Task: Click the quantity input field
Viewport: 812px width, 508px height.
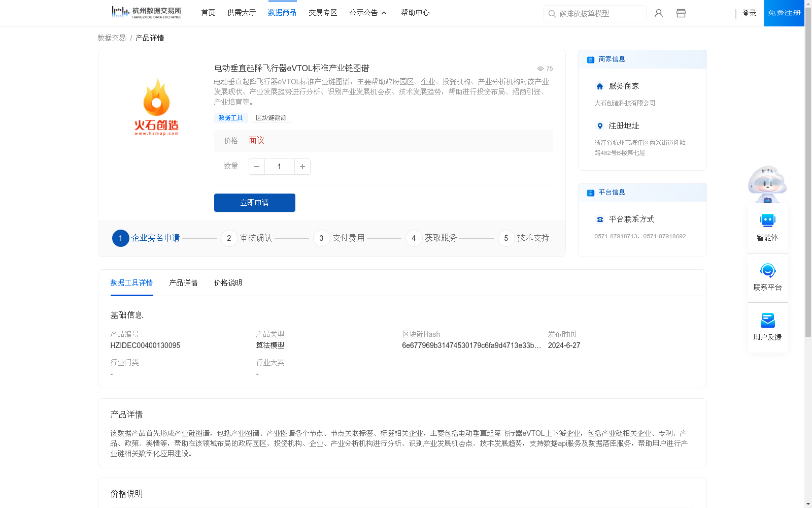Action: point(279,167)
